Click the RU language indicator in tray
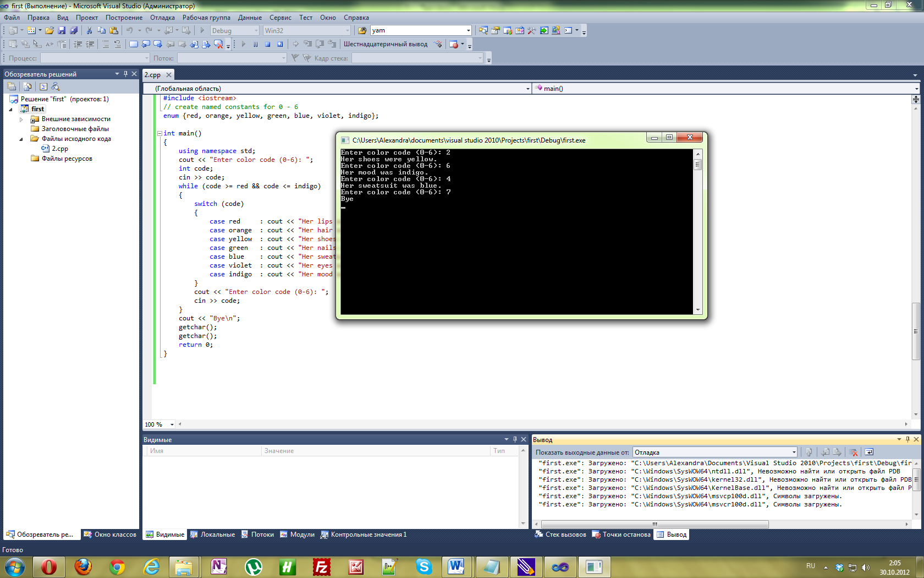Screen dimensions: 924x578 (x=810, y=566)
